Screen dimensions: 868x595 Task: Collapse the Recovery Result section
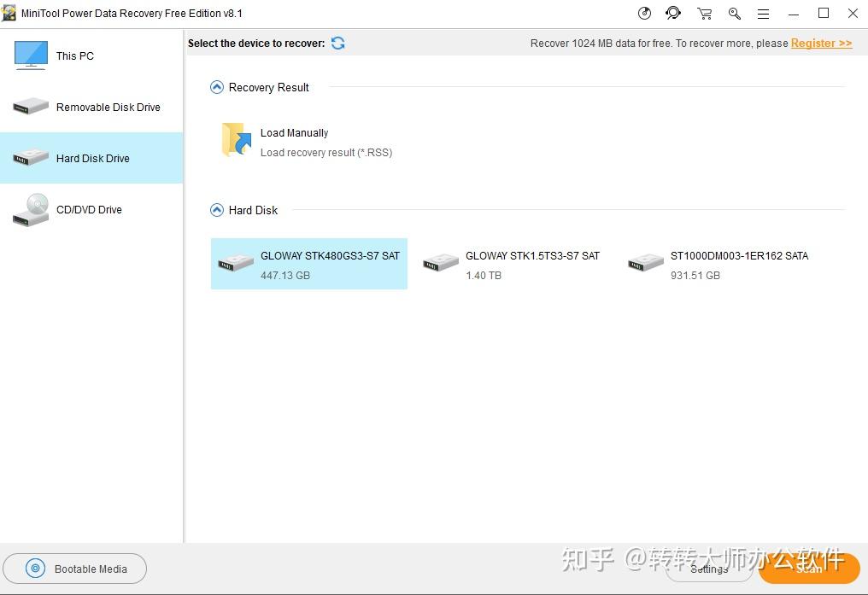[x=217, y=87]
